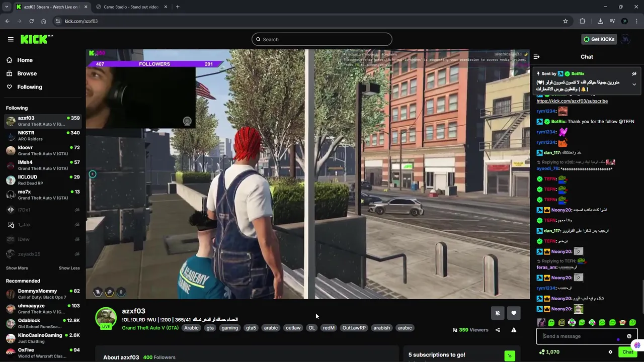Screen dimensions: 644x362
Task: Open the user profile avatar menu
Action: tap(625, 39)
